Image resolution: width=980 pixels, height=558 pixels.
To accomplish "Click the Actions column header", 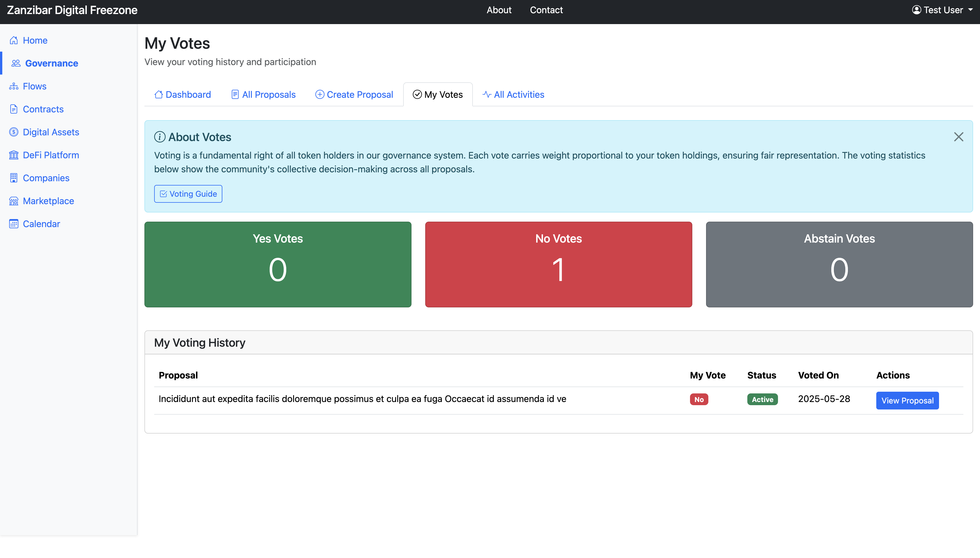I will pos(893,375).
